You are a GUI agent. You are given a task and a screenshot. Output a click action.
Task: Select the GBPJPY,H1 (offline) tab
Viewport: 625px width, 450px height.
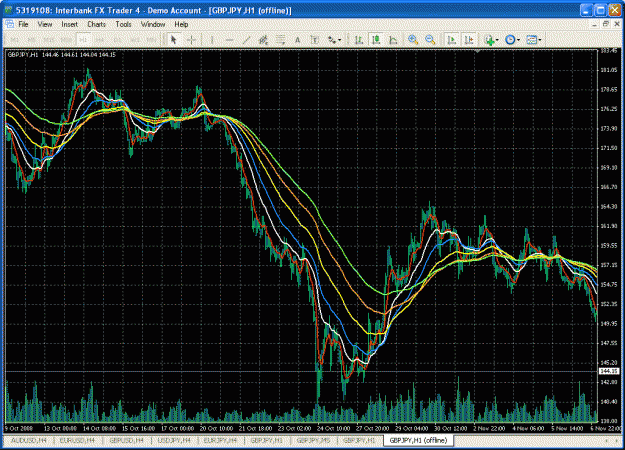418,440
